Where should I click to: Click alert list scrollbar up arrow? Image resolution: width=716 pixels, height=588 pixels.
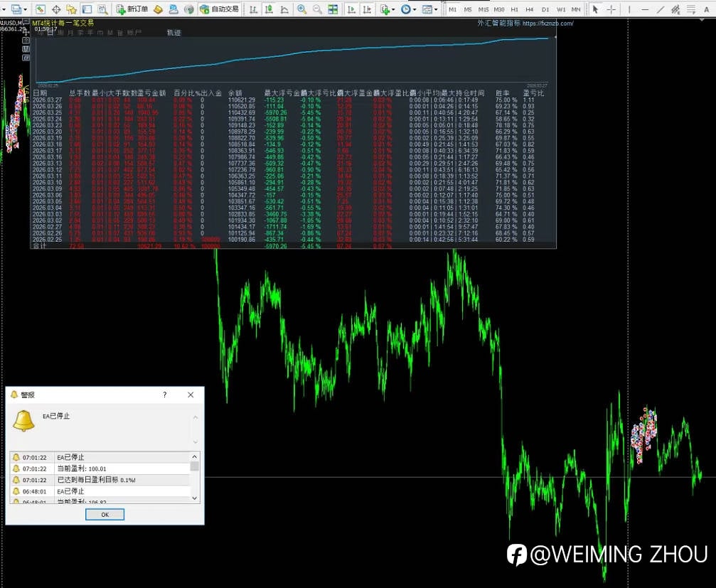pyautogui.click(x=195, y=456)
